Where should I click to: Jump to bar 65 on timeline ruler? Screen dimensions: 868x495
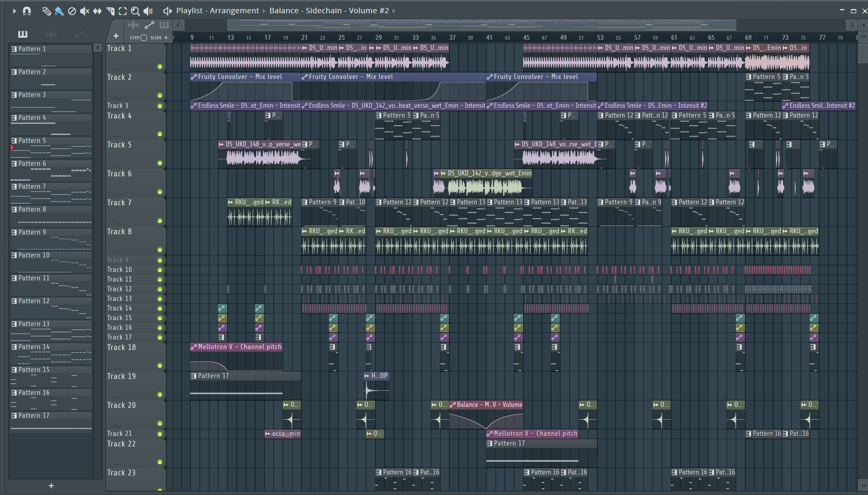point(711,37)
